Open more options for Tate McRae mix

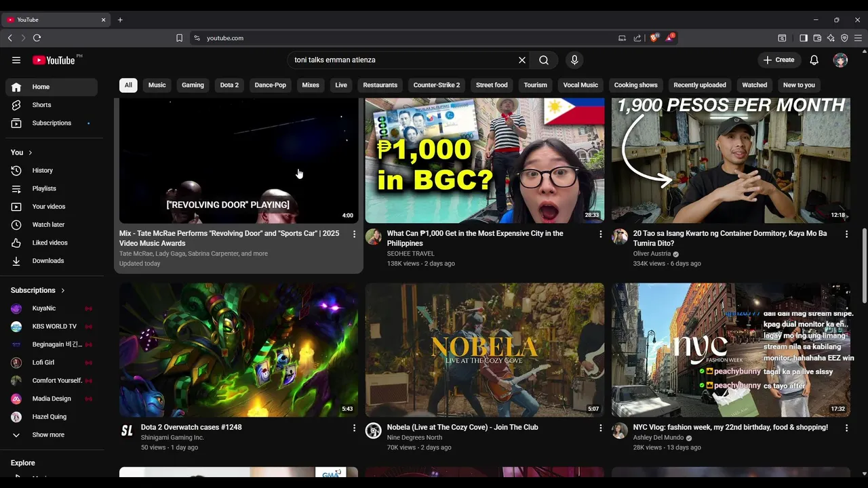[x=354, y=234]
